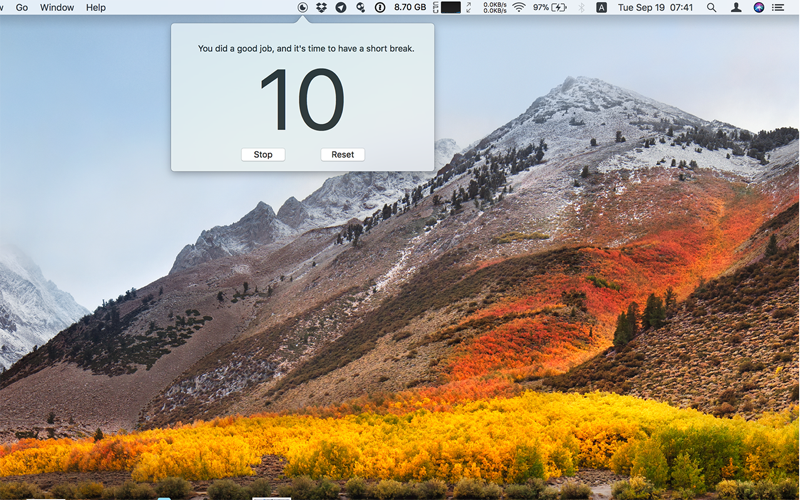The image size is (800, 500).
Task: Open the Dropbox menu bar icon
Action: 321,8
